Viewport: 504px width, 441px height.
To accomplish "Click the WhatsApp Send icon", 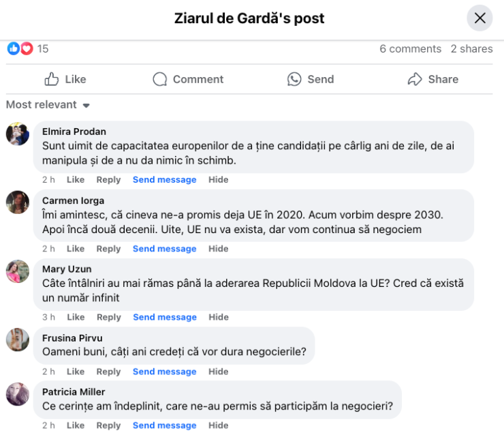I will [x=294, y=79].
